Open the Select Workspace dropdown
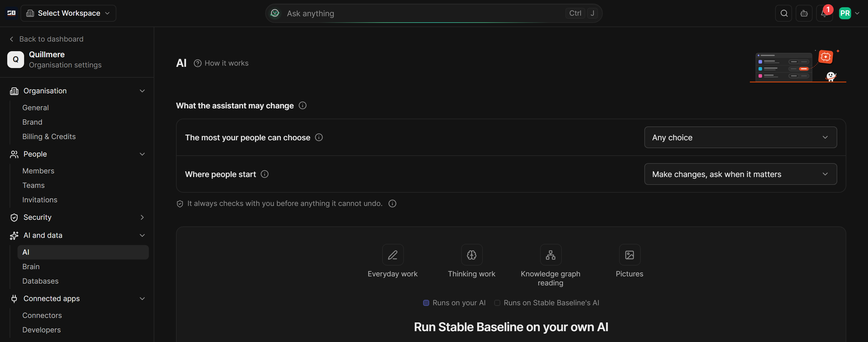The width and height of the screenshot is (868, 342). click(68, 13)
